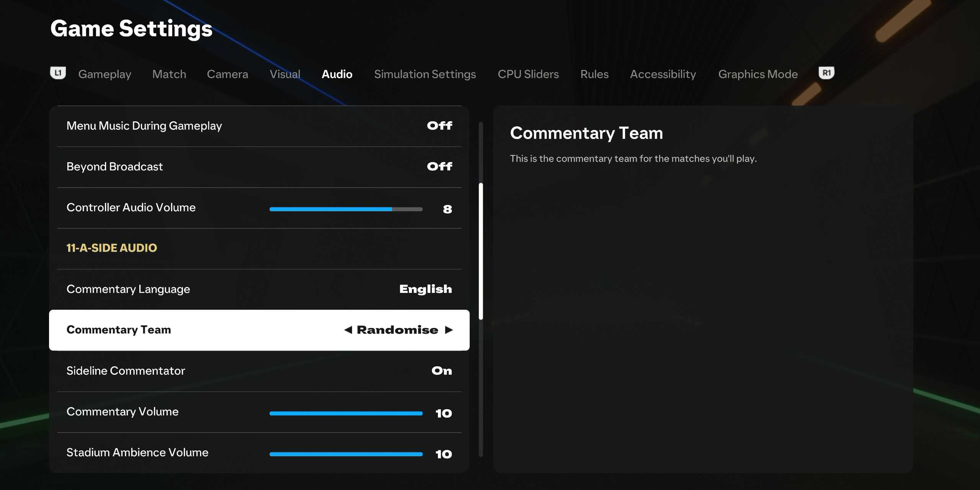The image size is (980, 490).
Task: Select the Commentary Language row label
Action: click(128, 289)
